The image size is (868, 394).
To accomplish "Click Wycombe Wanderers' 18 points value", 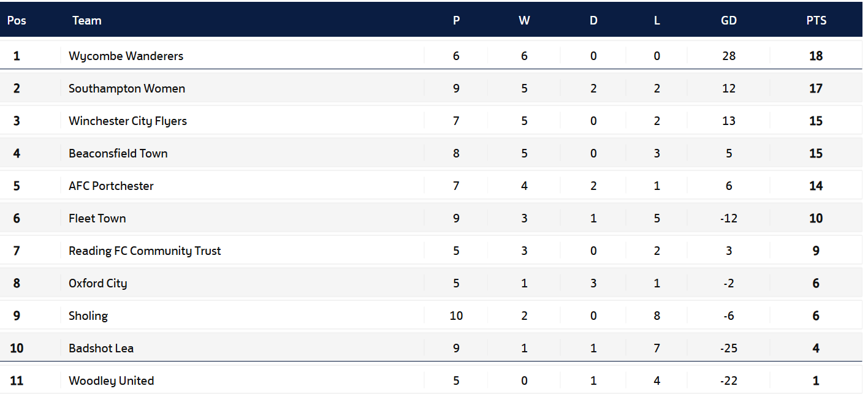I will pyautogui.click(x=816, y=56).
